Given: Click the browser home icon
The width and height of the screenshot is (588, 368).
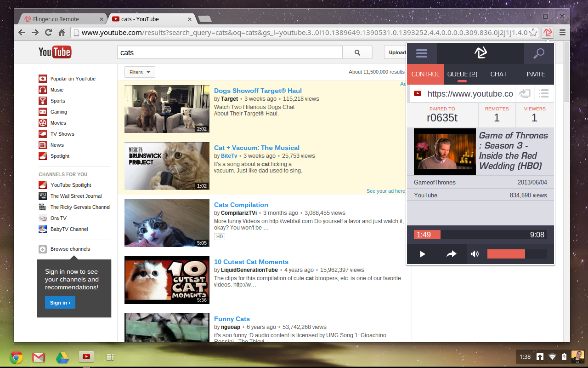Looking at the screenshot, I should coord(62,32).
